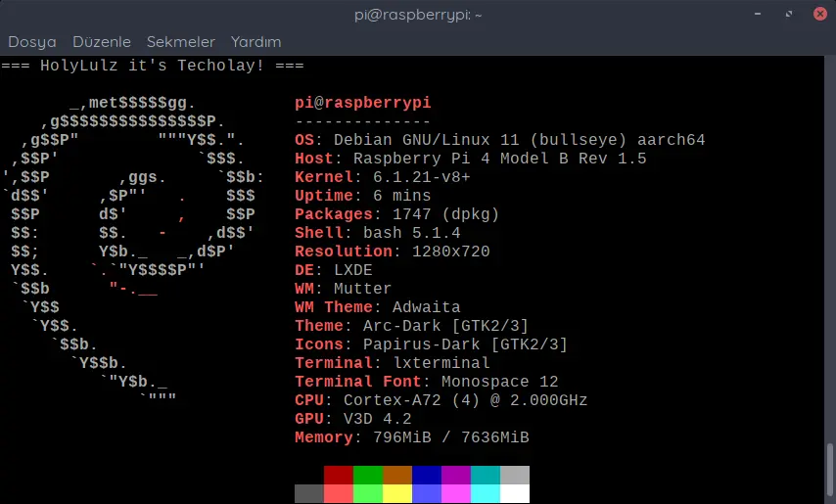
Task: Click the dark gray color block
Action: [309, 493]
